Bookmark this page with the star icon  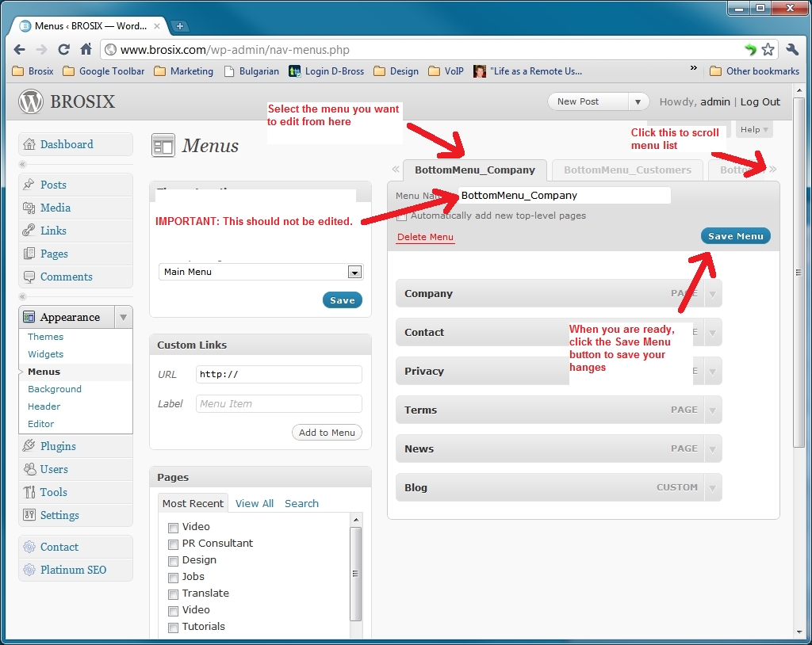(768, 50)
